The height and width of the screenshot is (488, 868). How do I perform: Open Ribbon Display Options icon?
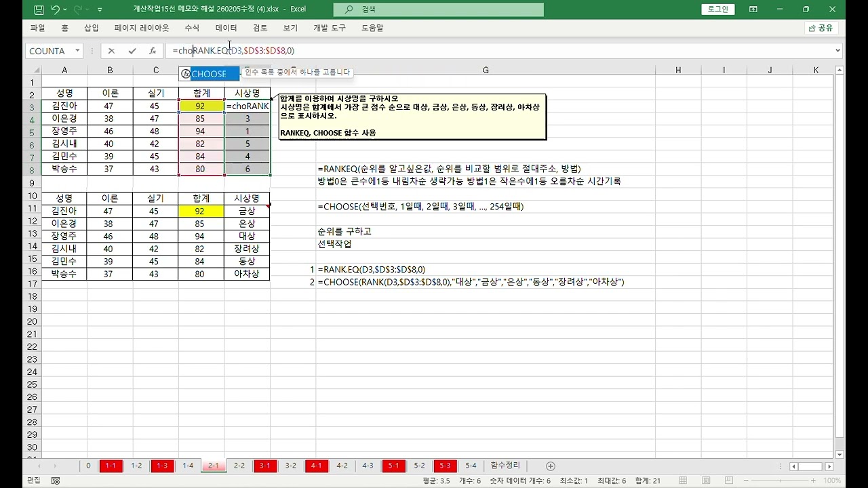coord(753,9)
